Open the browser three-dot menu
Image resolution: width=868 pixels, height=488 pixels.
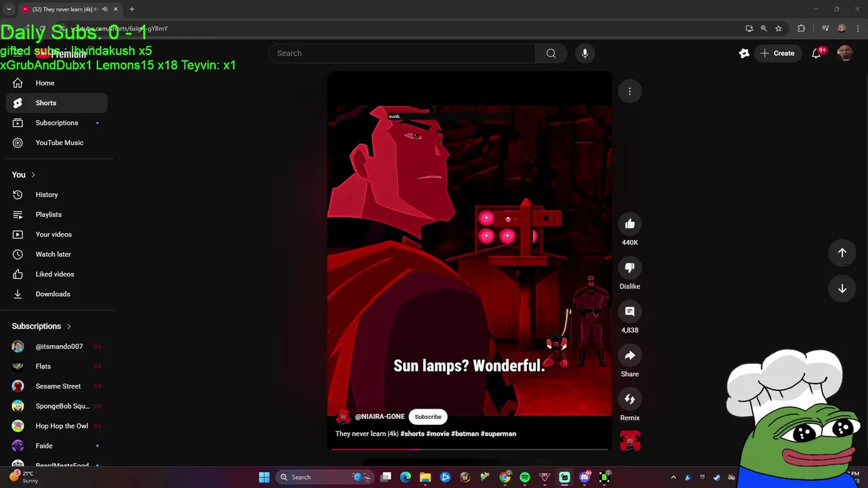[859, 28]
